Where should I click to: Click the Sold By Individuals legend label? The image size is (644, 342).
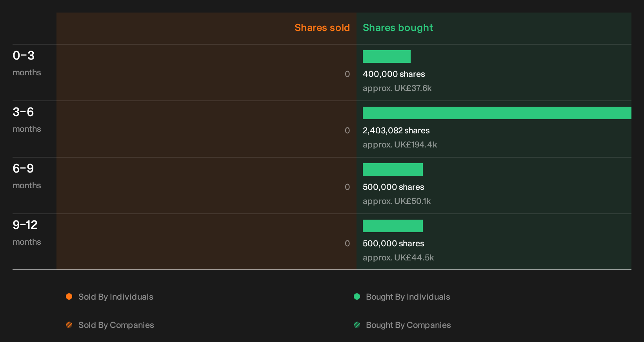(x=116, y=297)
